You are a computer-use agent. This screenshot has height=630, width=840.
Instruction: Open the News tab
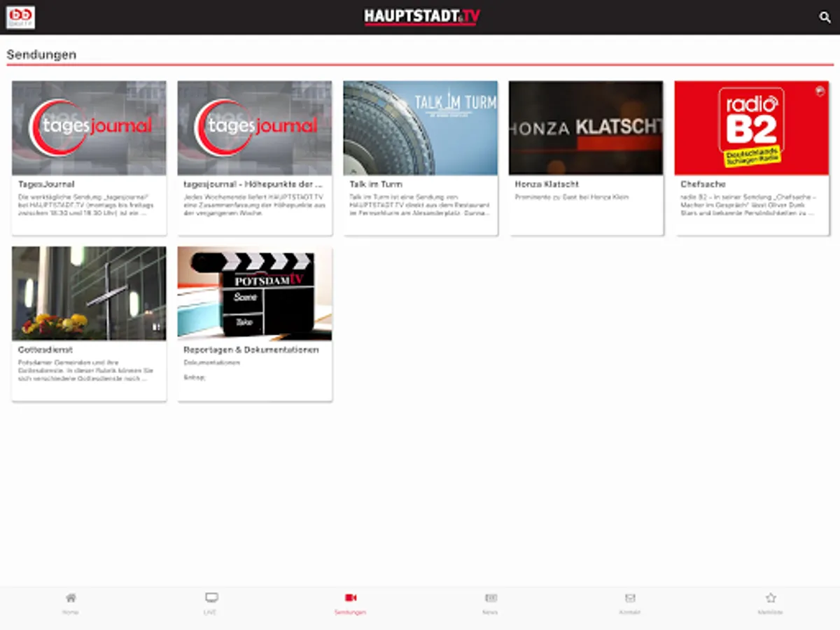(490, 603)
